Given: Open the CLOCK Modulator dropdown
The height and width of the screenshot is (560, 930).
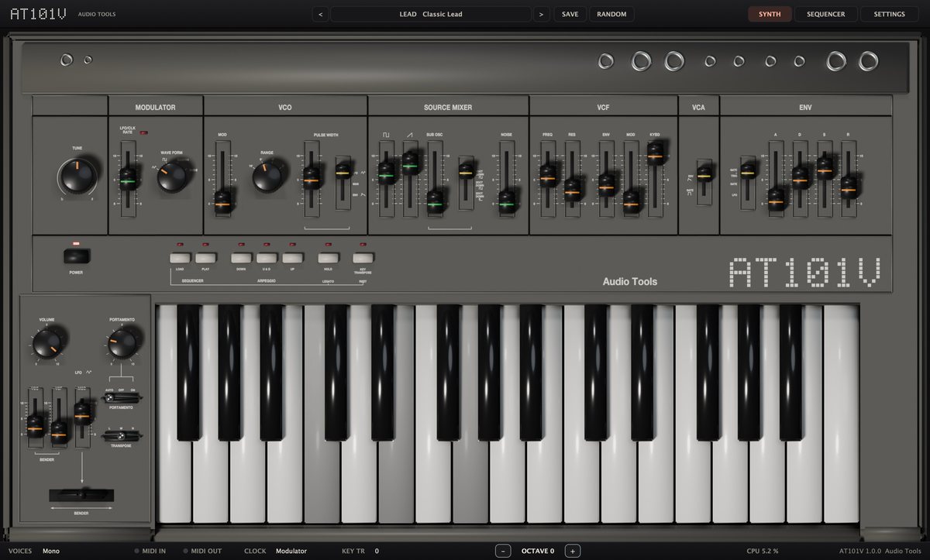Looking at the screenshot, I should pyautogui.click(x=291, y=551).
